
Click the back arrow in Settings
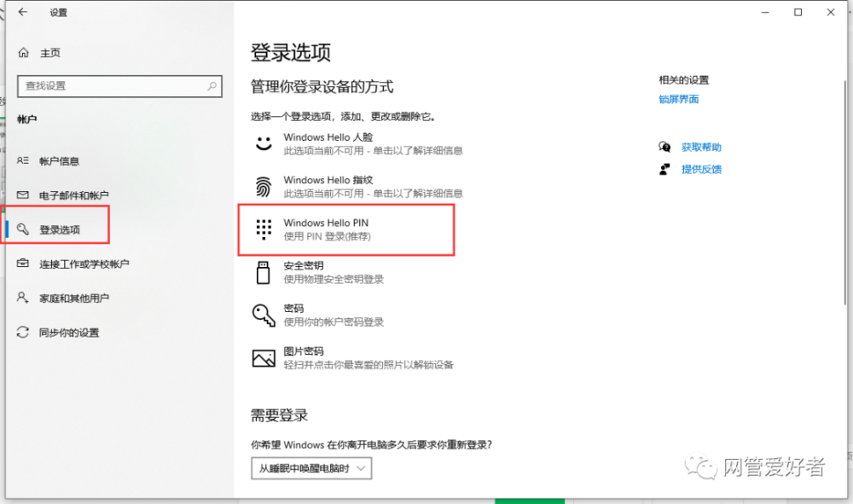(23, 12)
